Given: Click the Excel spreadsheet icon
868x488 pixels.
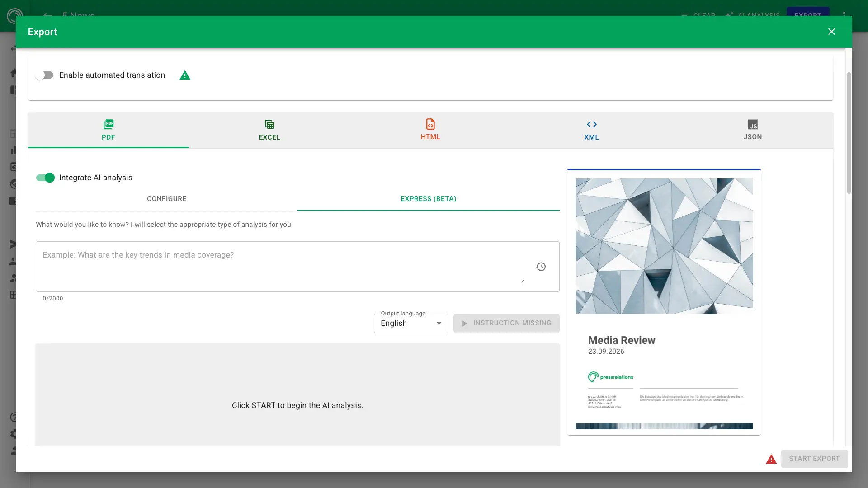Looking at the screenshot, I should [x=269, y=124].
